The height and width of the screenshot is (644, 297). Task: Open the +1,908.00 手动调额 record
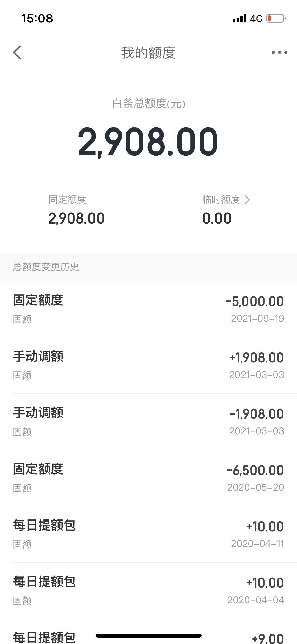[148, 365]
